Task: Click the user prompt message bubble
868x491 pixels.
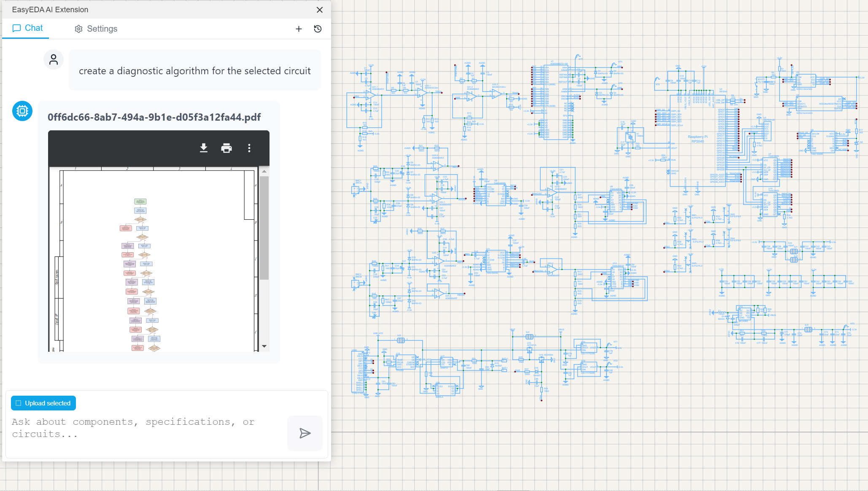Action: (x=194, y=71)
